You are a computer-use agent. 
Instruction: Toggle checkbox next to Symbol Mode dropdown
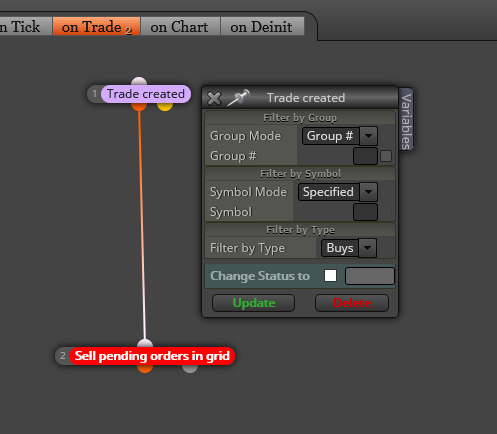[386, 192]
